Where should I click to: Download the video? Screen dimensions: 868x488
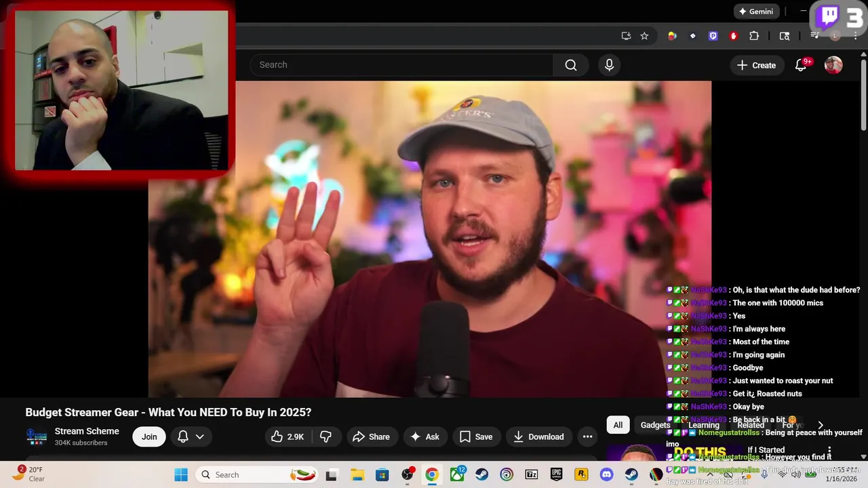[538, 436]
